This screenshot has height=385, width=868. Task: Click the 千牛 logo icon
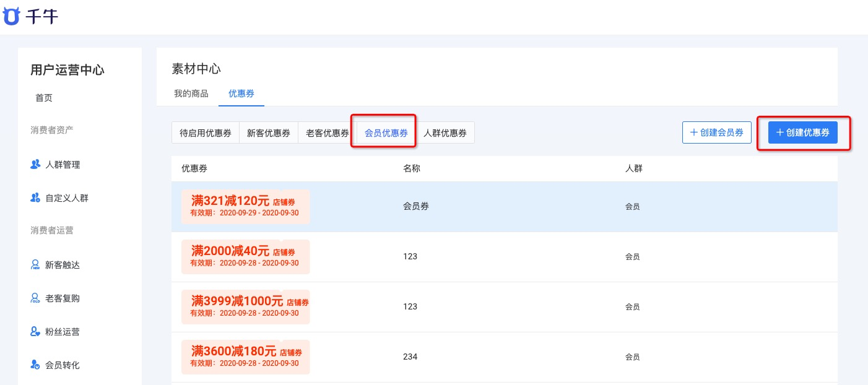(11, 17)
